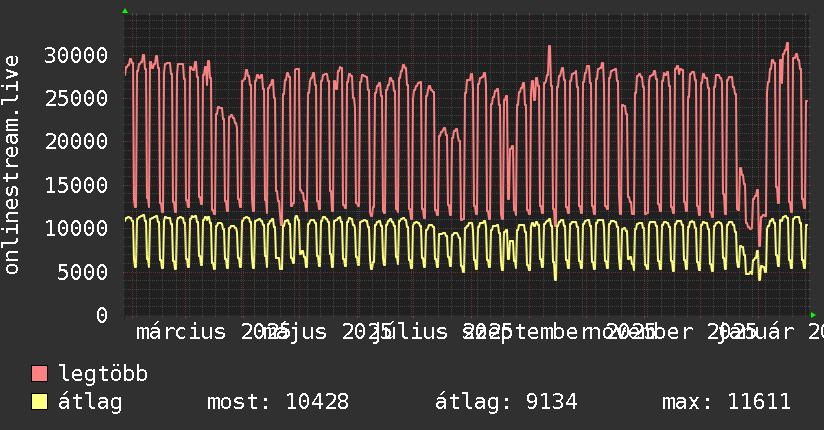
Task: Click the 5000 y-axis label
Action: [x=83, y=272]
